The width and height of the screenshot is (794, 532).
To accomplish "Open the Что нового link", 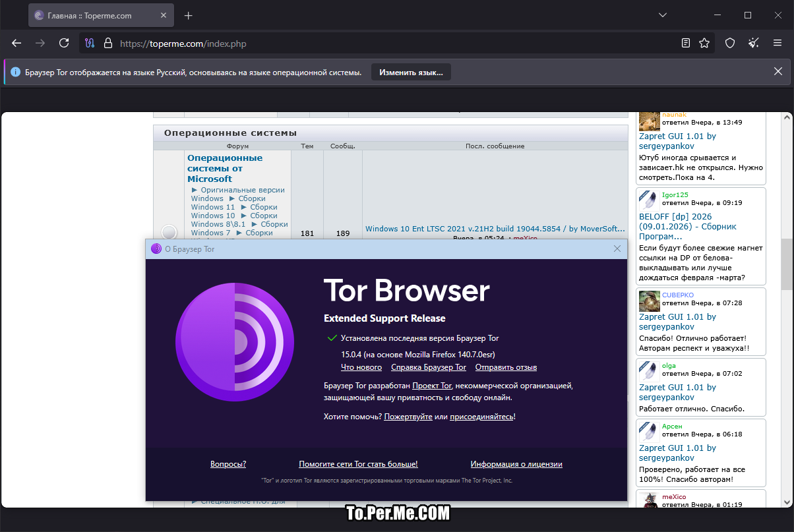I will 361,367.
